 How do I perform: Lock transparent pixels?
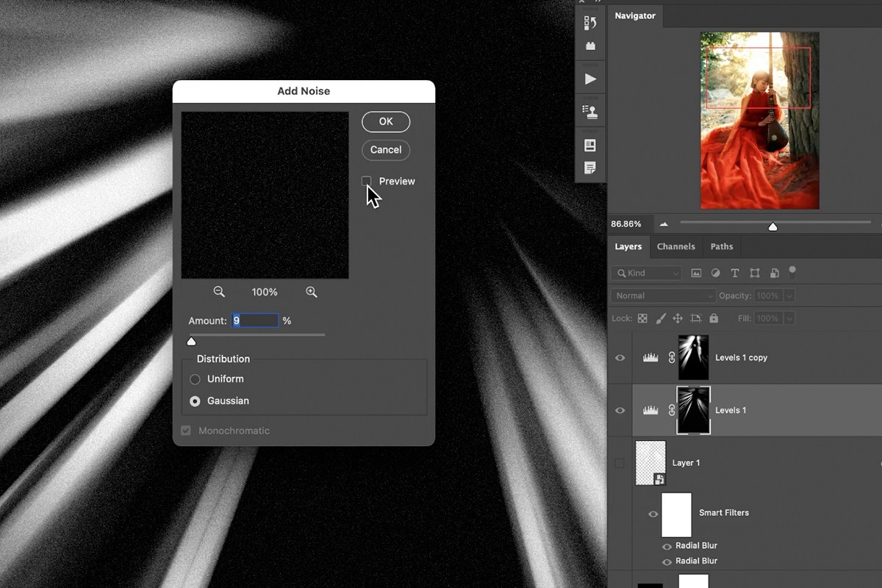pos(642,318)
